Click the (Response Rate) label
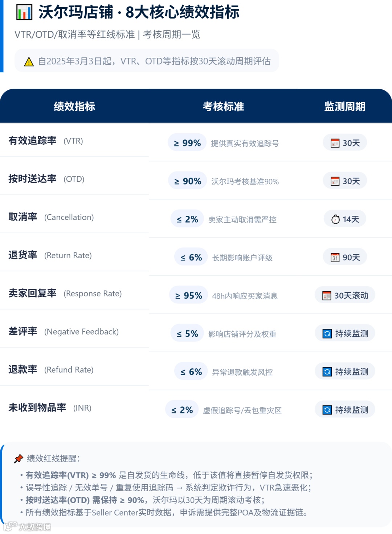 point(93,294)
